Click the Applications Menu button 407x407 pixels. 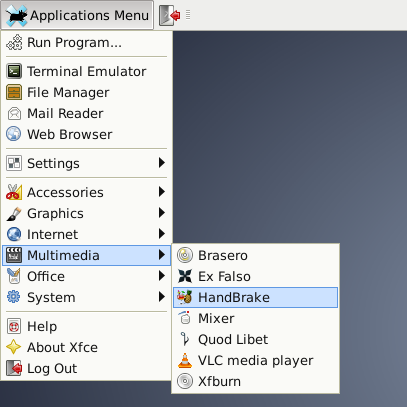[x=77, y=15]
